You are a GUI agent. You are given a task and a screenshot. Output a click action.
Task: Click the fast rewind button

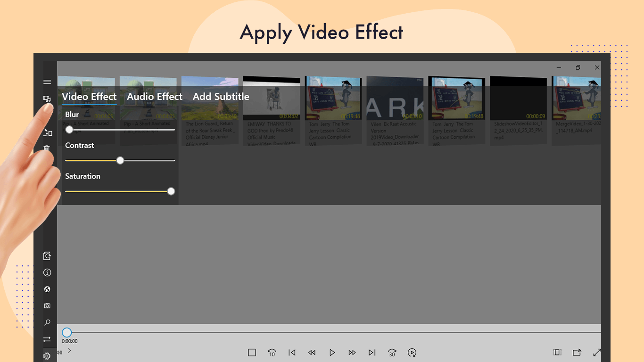tap(312, 353)
